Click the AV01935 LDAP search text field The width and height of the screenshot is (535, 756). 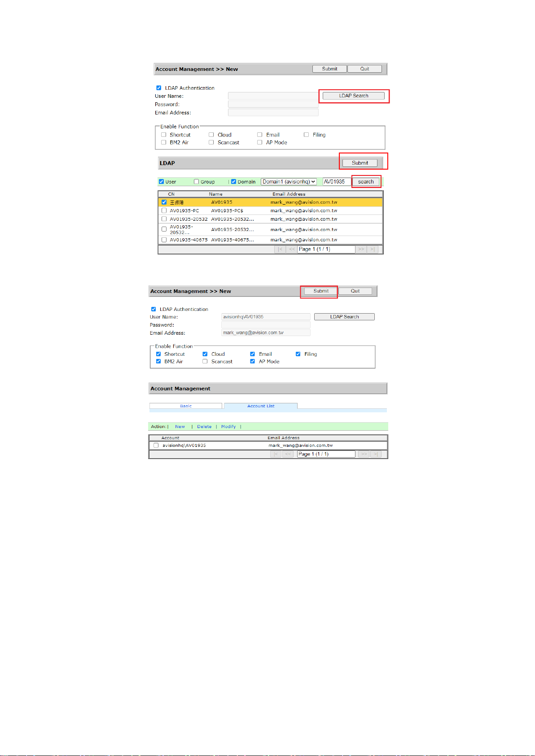[337, 182]
